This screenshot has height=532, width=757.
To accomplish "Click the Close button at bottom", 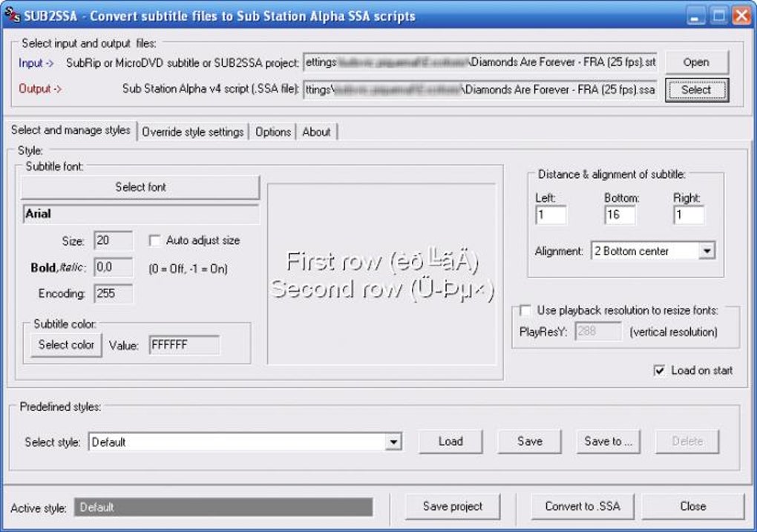I will pos(692,507).
